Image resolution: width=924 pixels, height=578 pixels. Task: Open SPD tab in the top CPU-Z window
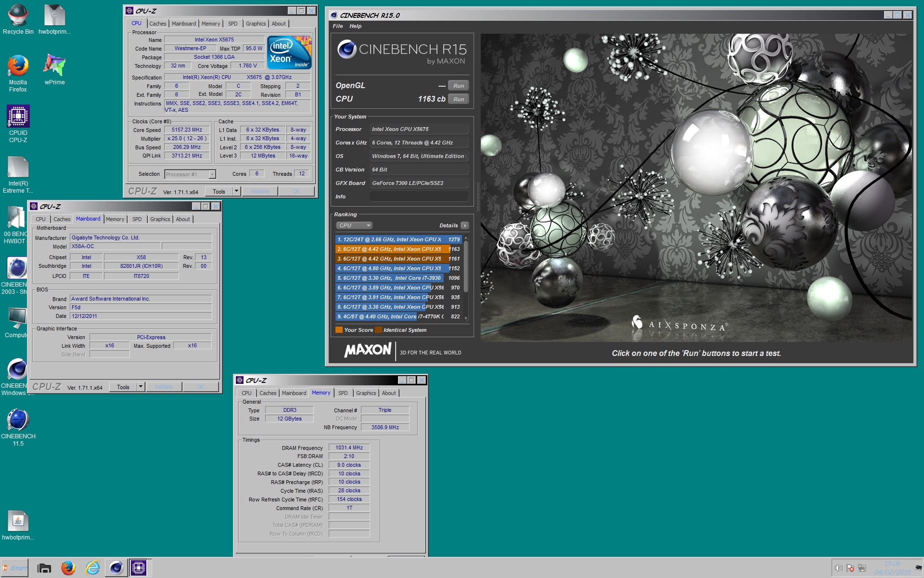click(x=233, y=24)
